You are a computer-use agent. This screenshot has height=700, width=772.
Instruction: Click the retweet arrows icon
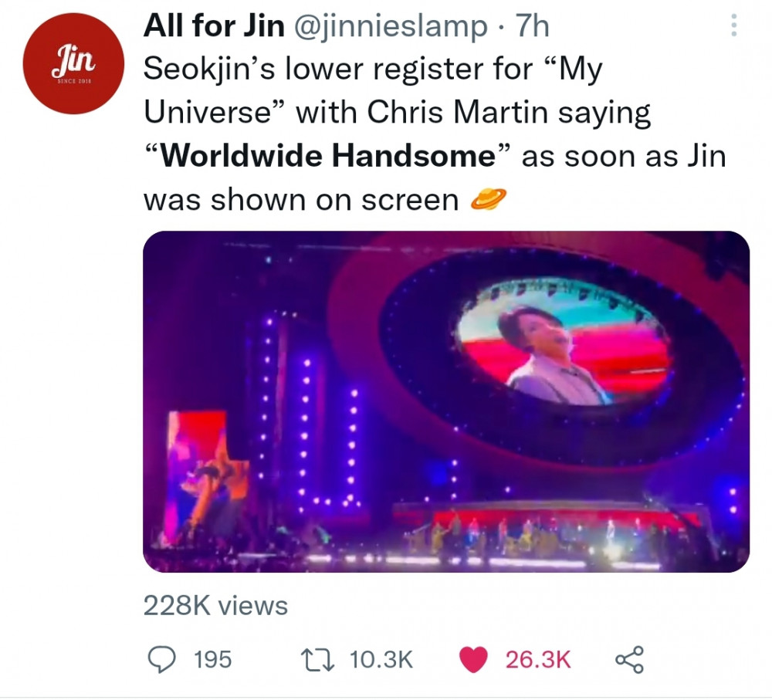[317, 660]
